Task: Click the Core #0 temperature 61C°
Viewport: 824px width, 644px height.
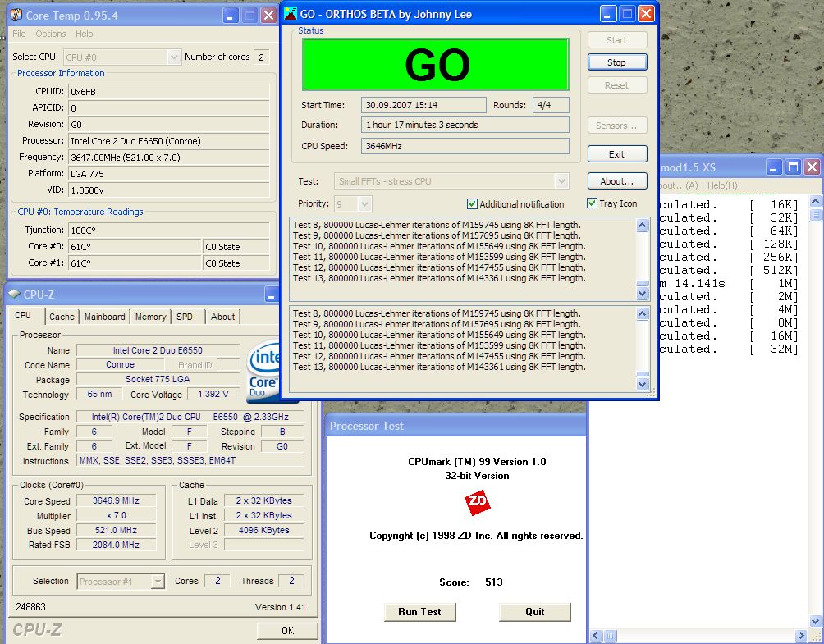Action: tap(135, 246)
